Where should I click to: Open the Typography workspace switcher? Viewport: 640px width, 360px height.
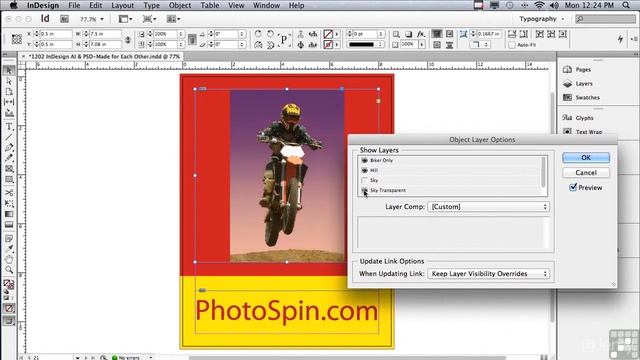pos(542,19)
